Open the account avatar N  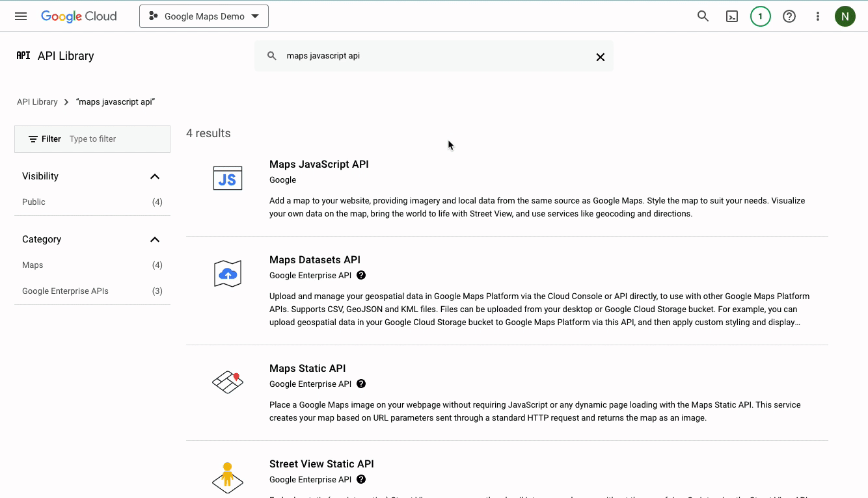click(845, 16)
